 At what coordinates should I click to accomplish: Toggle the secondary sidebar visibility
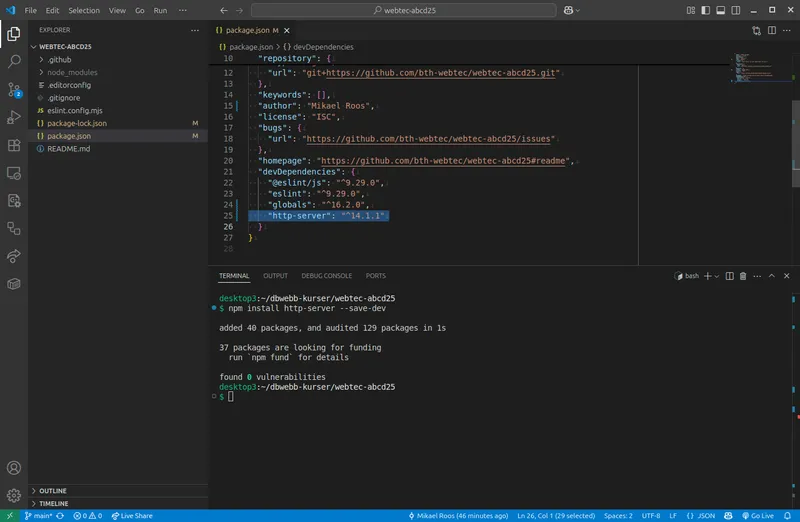pos(736,10)
